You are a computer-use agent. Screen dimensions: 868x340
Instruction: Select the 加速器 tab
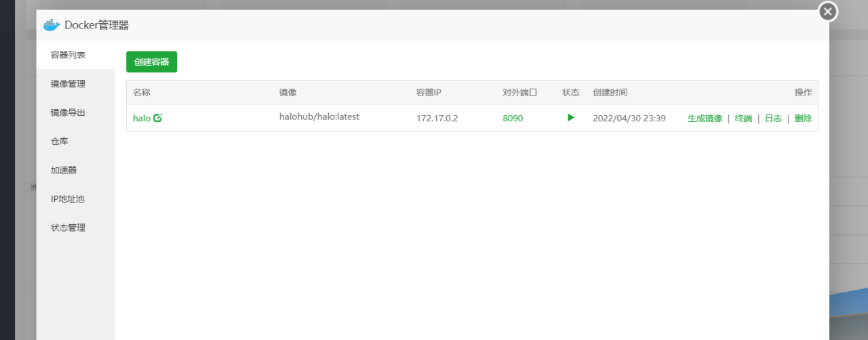(75, 170)
